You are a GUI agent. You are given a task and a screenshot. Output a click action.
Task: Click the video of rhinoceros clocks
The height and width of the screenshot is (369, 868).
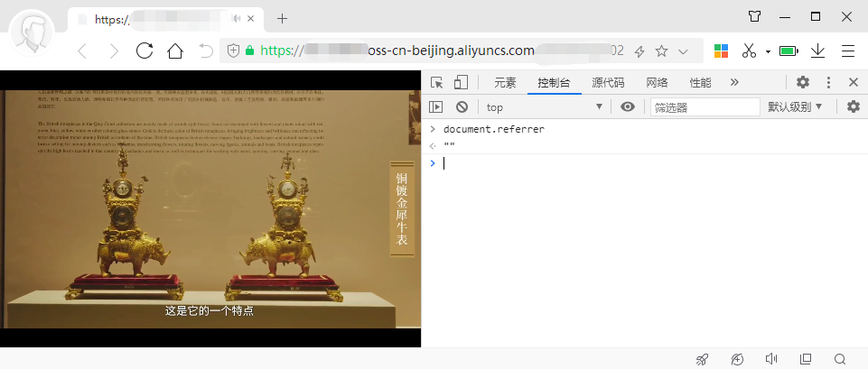(x=210, y=209)
